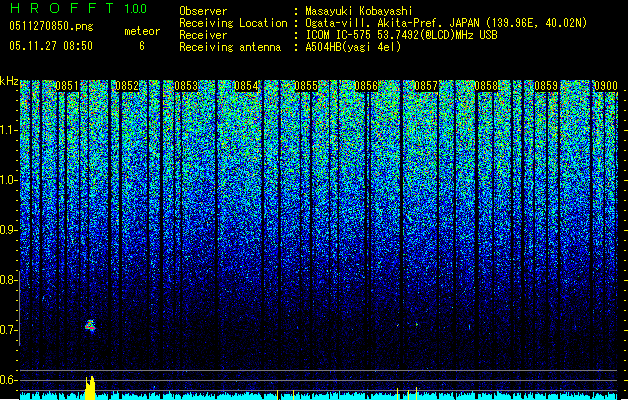Click the 0851 time marker
629x400 pixels.
(67, 86)
